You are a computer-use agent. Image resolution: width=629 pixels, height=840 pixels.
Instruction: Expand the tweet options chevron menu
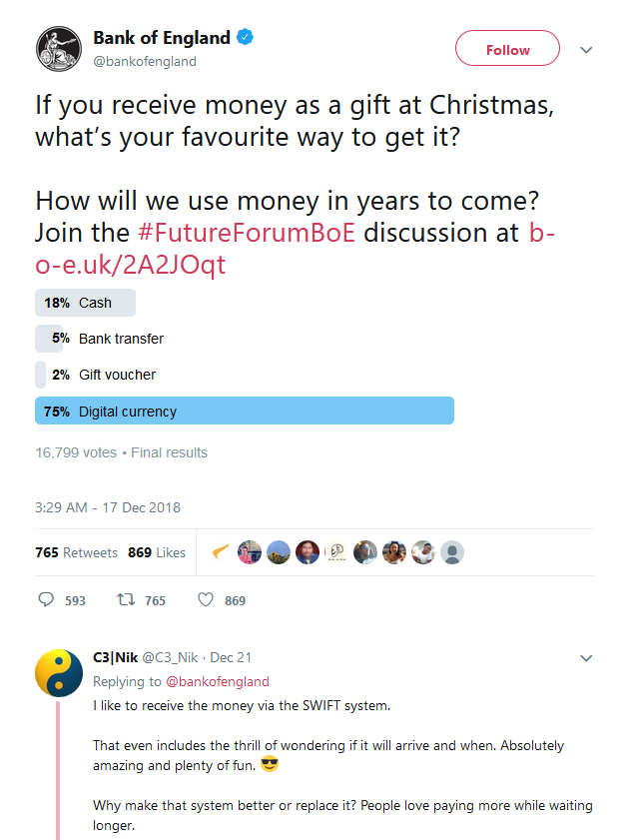tap(586, 50)
